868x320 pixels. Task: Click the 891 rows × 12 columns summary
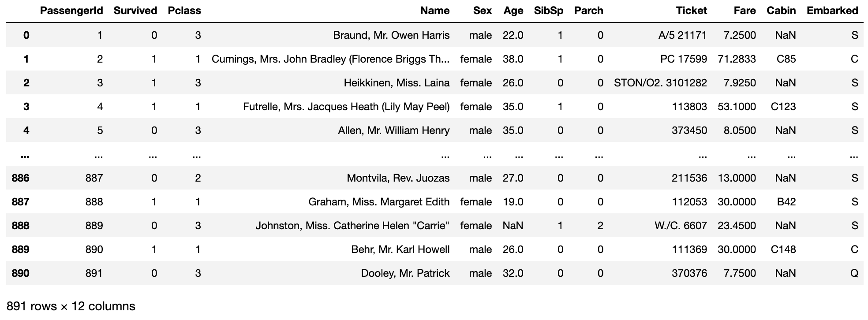(71, 306)
